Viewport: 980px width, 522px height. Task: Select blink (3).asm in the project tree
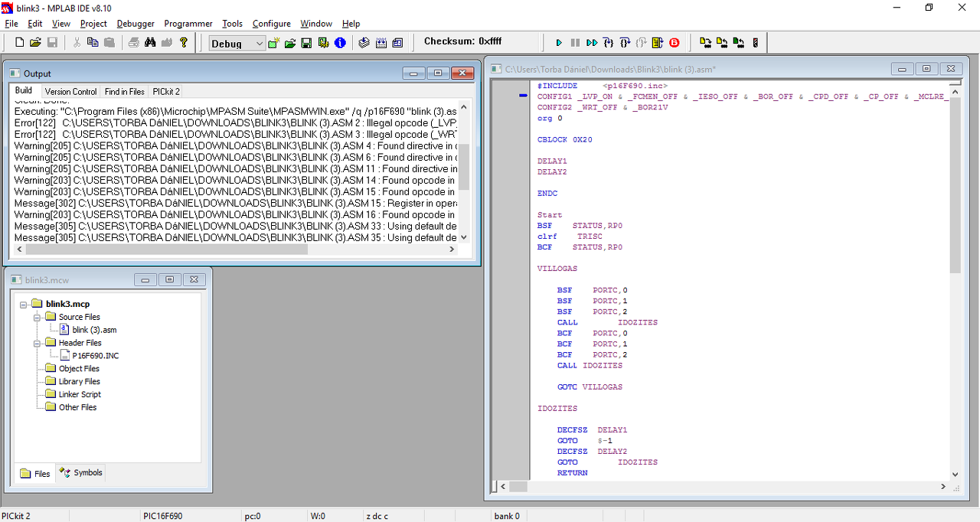(x=94, y=330)
